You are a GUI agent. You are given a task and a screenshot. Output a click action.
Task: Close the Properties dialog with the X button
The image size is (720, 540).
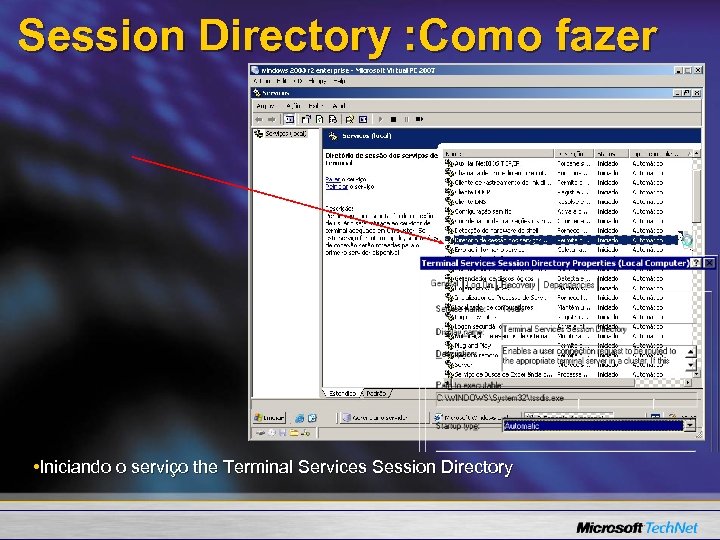709,263
